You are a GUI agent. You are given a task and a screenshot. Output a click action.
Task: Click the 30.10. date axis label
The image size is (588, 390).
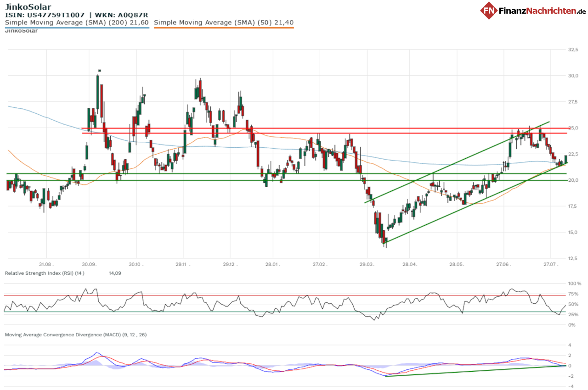click(136, 264)
